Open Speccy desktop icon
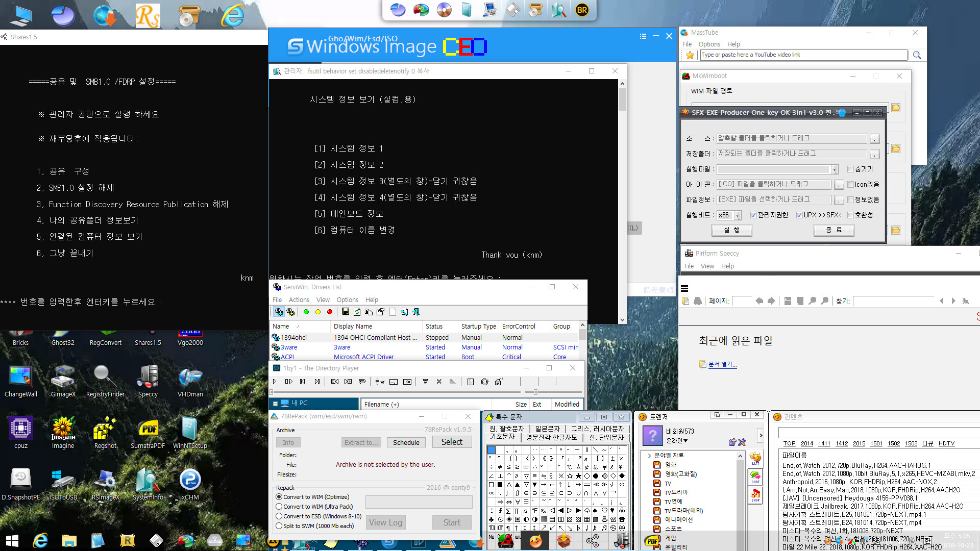This screenshot has height=551, width=980. coord(148,381)
